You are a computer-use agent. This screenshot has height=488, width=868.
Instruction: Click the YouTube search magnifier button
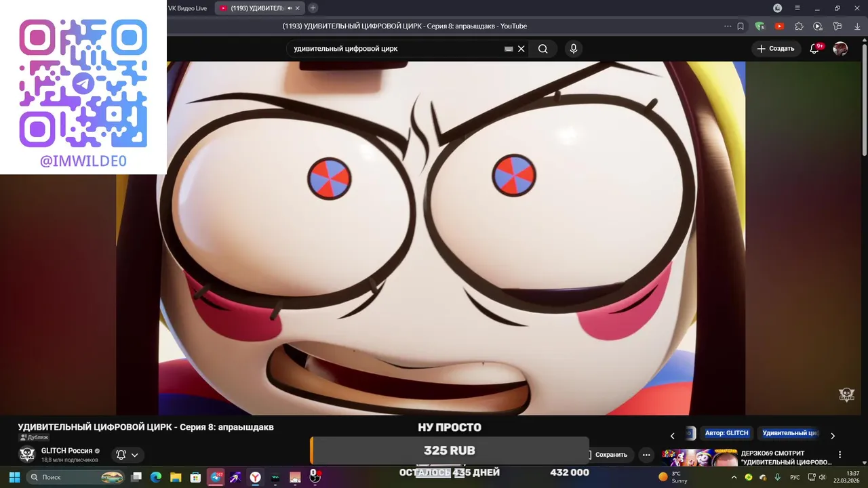[x=542, y=49]
